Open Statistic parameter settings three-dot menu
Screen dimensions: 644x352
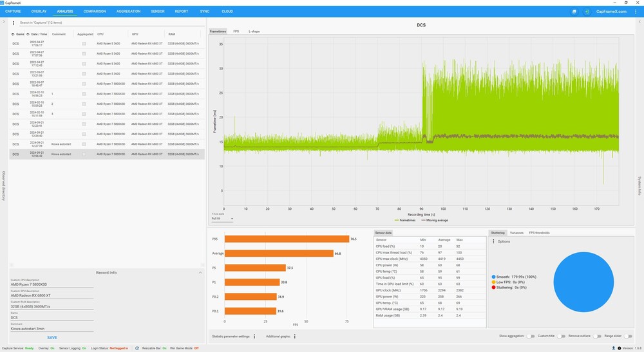point(254,337)
